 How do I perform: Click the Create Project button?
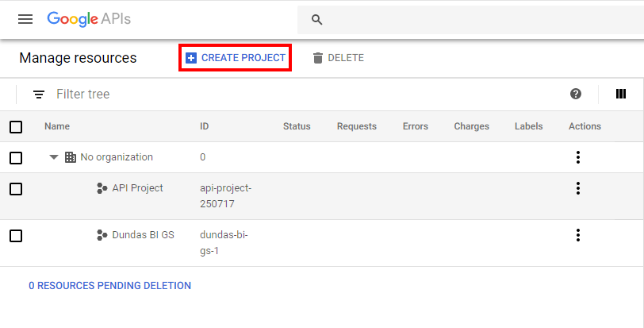pos(236,58)
